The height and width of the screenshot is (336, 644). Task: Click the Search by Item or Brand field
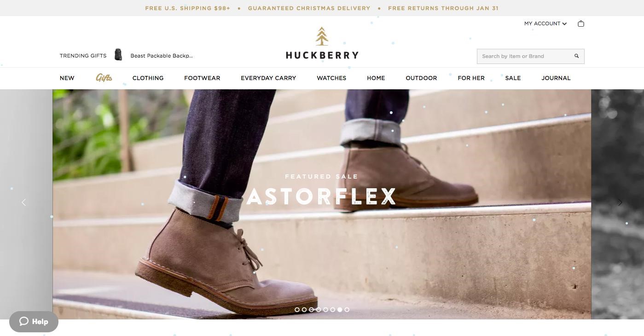[x=525, y=56]
